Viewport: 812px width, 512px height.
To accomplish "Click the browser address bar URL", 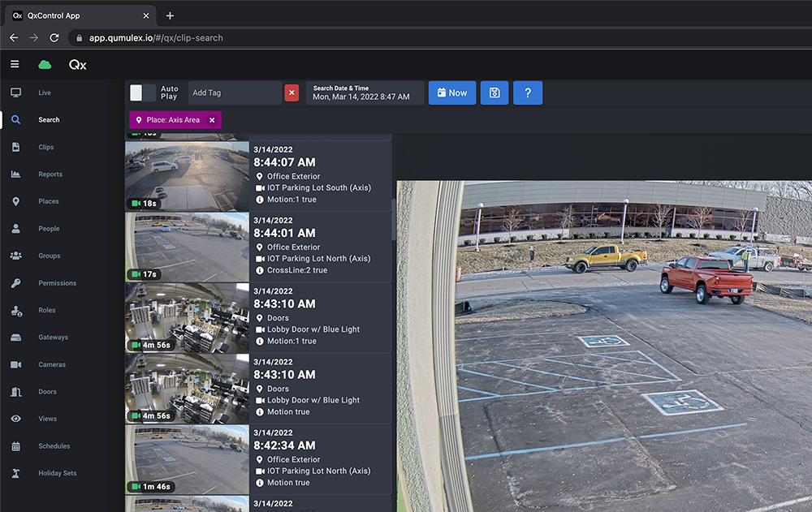I will coord(156,38).
